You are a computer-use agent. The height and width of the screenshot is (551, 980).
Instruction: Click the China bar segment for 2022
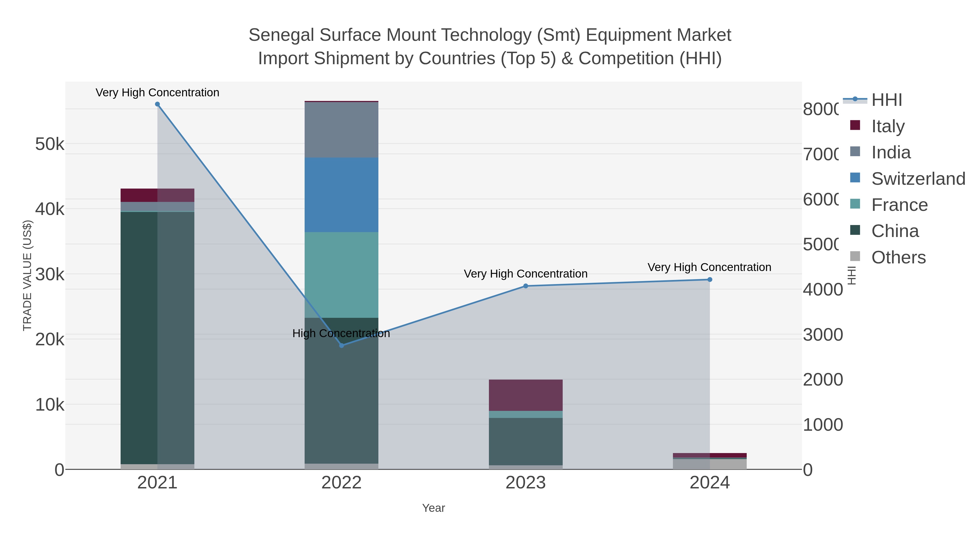(x=342, y=390)
